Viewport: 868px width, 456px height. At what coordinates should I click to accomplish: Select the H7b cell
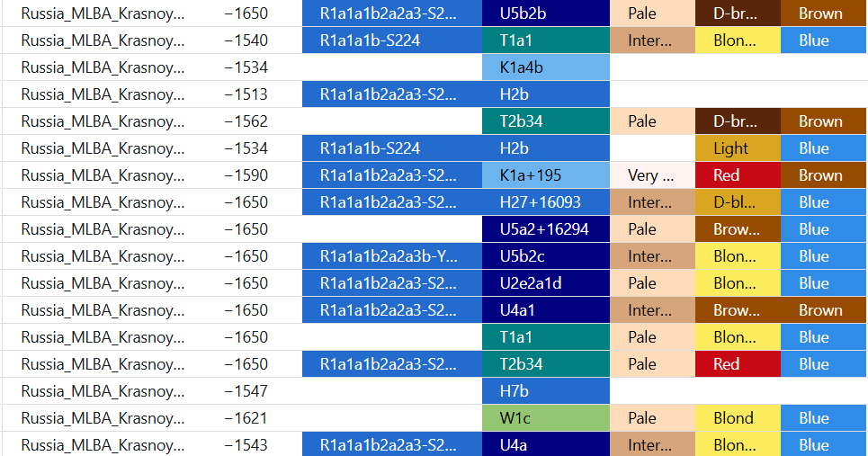546,391
